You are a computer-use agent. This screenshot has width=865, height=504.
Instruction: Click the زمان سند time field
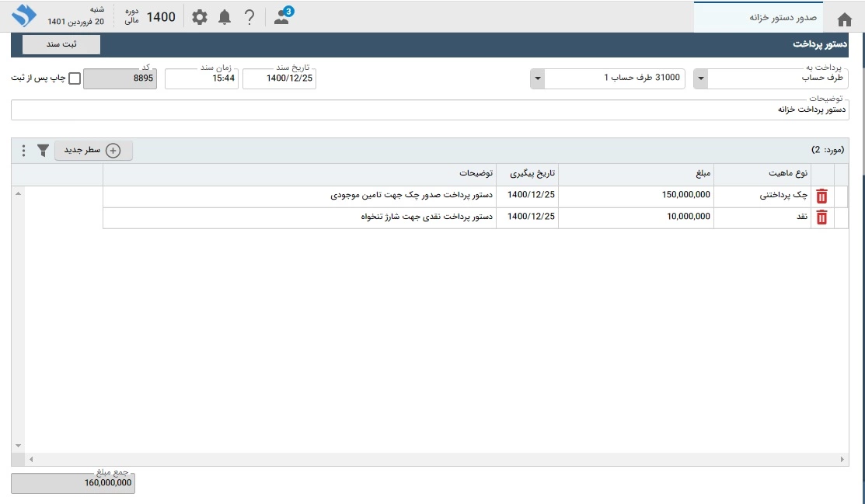point(201,79)
